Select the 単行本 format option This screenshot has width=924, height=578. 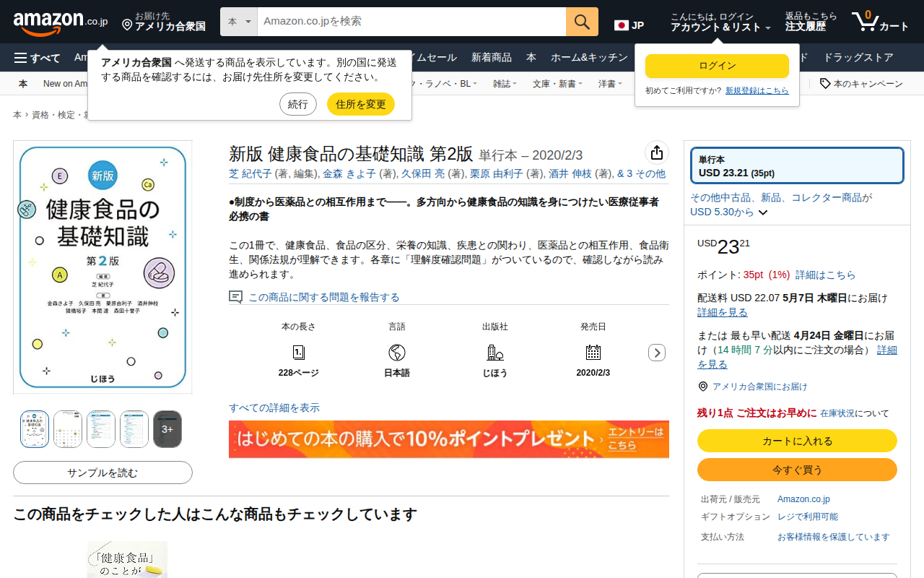(797, 166)
